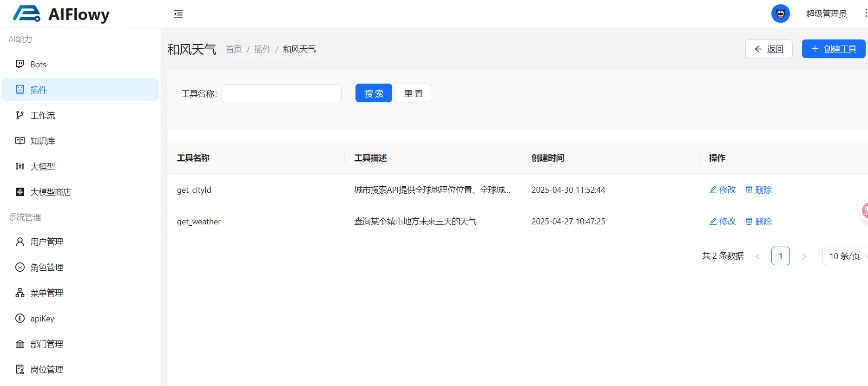Open the 10 条/页 page size dropdown

coord(846,256)
